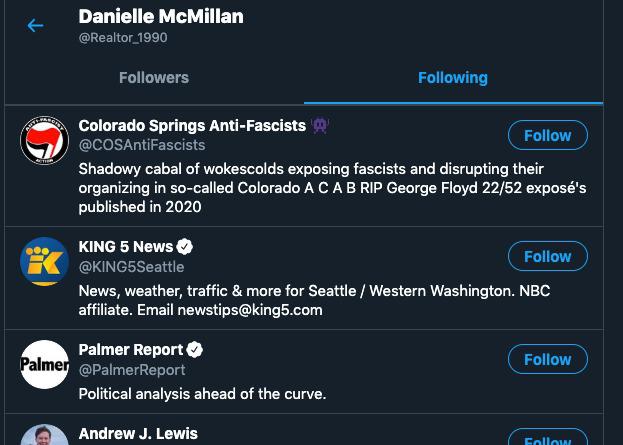Open KING 5 News avatar logo
Screen dimensions: 623x445
44,262
